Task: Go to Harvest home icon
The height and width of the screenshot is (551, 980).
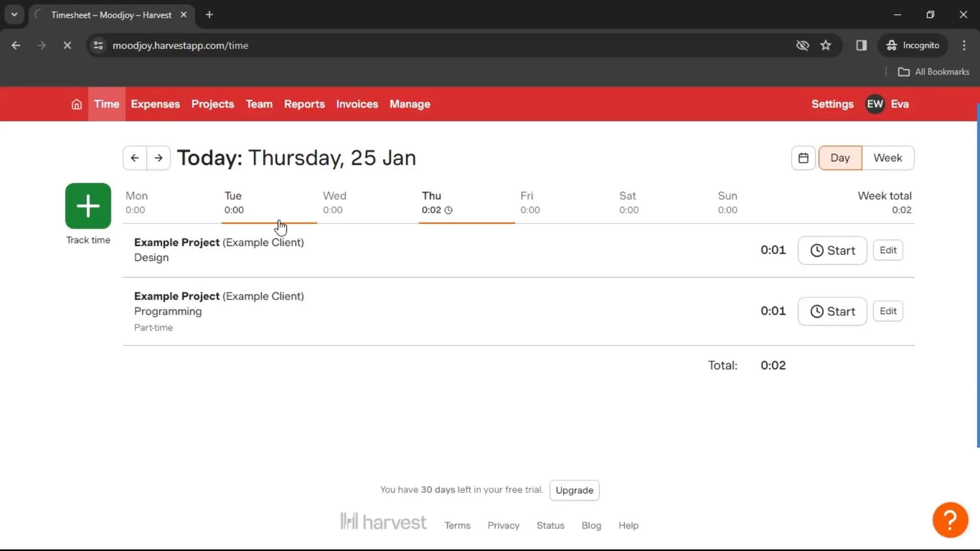Action: click(x=77, y=104)
